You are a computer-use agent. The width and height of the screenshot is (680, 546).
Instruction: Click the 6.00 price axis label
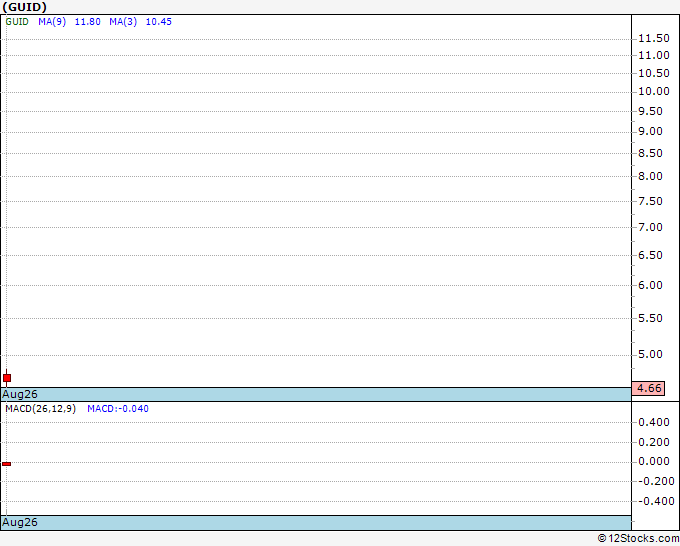coord(651,285)
